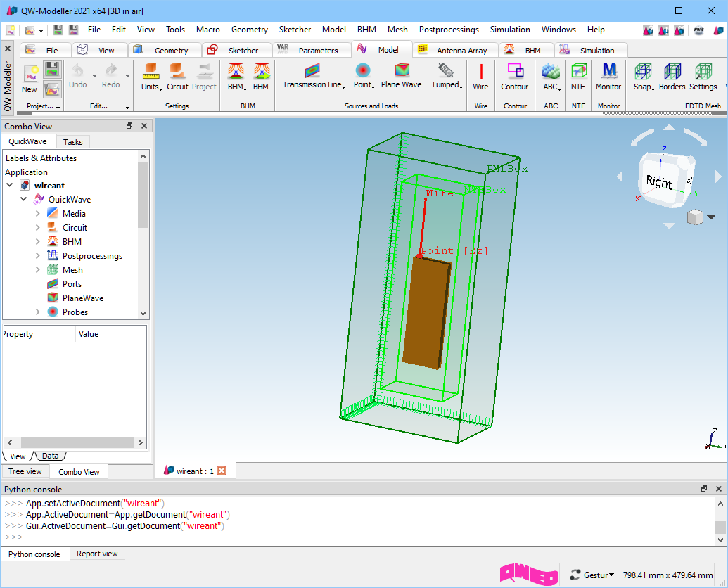The height and width of the screenshot is (588, 728).
Task: Open FDTD Mesh Settings
Action: click(703, 77)
